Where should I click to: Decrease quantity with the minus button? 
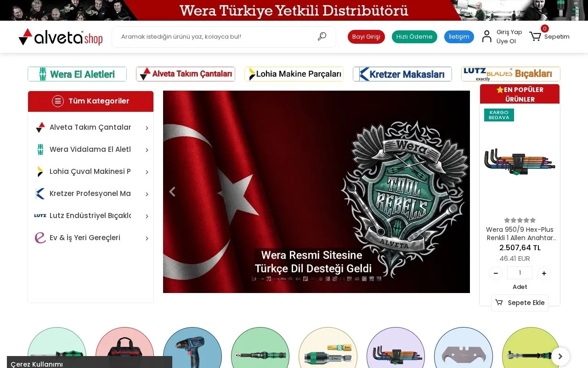point(496,273)
